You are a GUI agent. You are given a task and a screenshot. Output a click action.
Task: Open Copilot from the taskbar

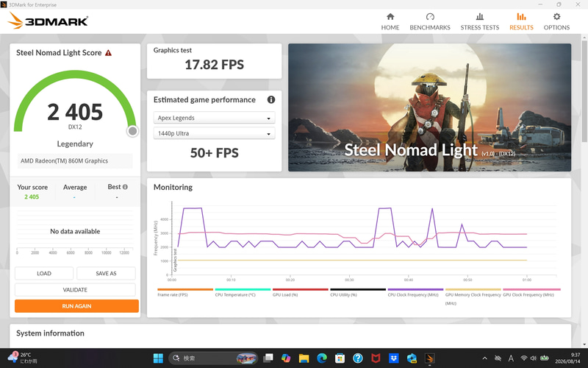click(x=286, y=358)
